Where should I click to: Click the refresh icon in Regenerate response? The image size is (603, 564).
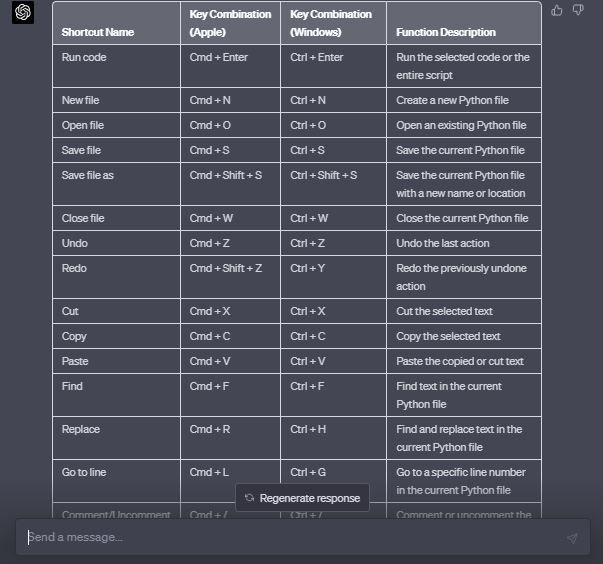[x=249, y=498]
